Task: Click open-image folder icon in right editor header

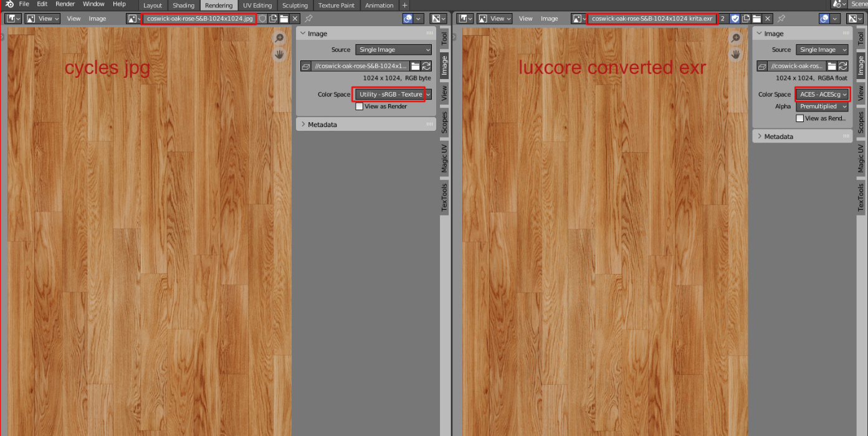Action: tap(756, 19)
